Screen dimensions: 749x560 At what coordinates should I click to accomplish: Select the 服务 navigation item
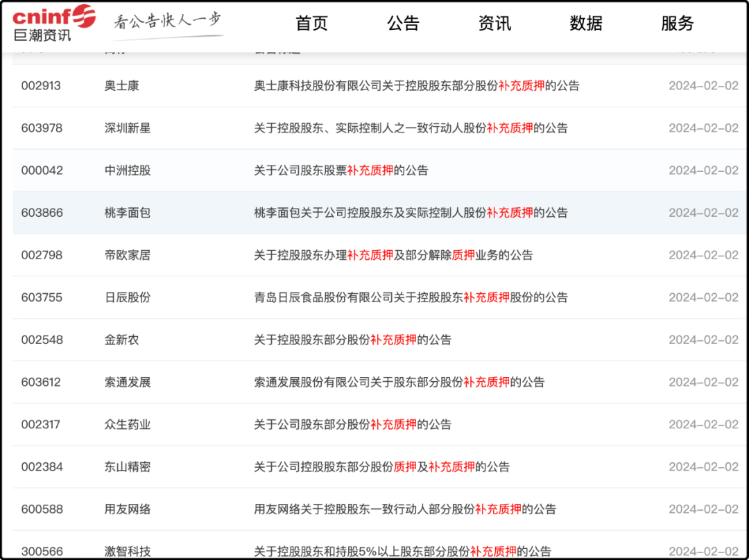[x=677, y=24]
